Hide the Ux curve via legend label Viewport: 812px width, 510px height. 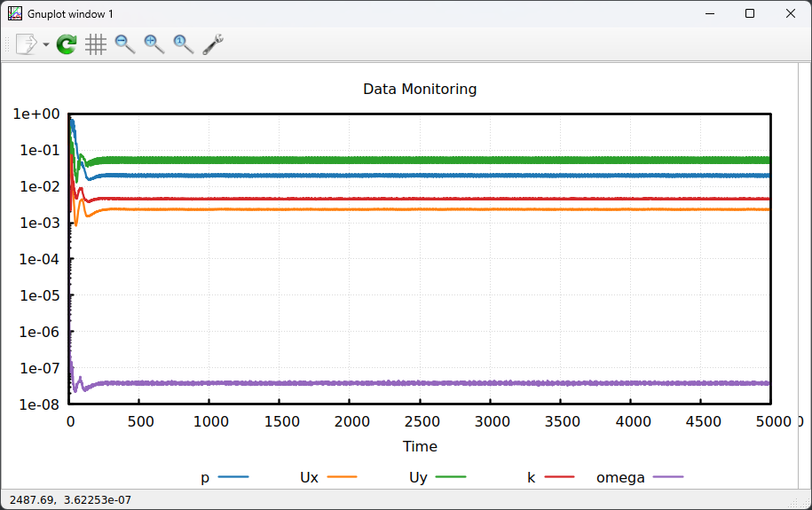point(309,477)
